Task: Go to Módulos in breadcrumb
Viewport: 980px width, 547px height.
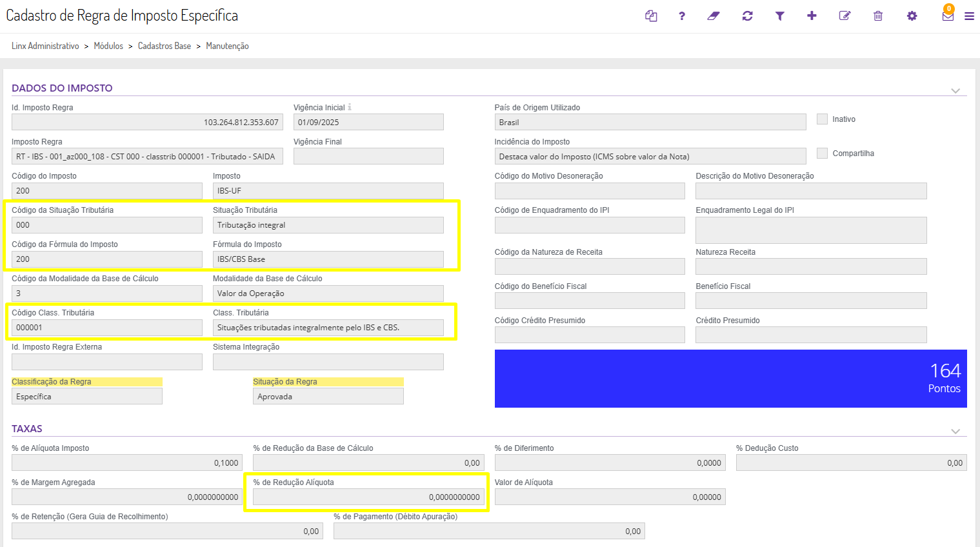Action: (108, 46)
